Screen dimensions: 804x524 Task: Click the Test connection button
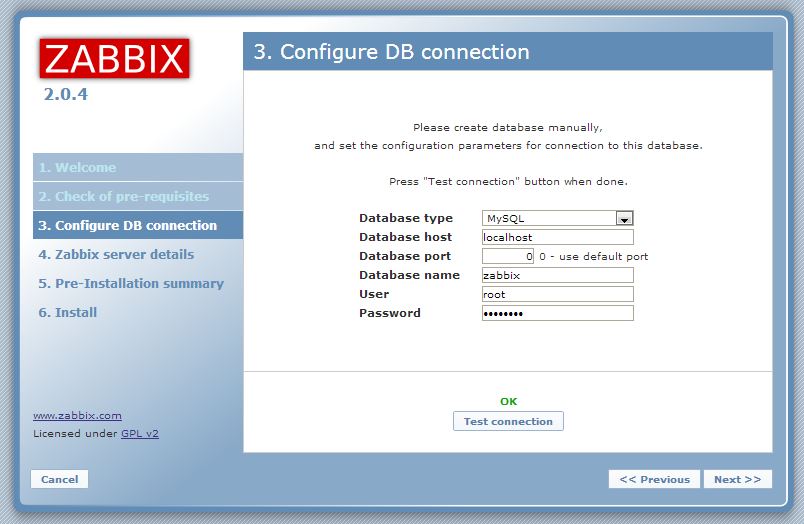tap(508, 421)
